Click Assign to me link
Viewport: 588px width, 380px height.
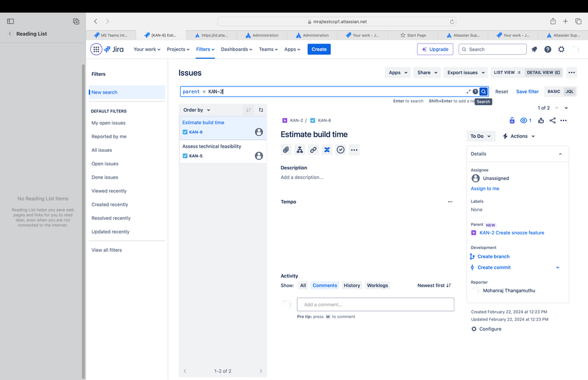coord(484,188)
